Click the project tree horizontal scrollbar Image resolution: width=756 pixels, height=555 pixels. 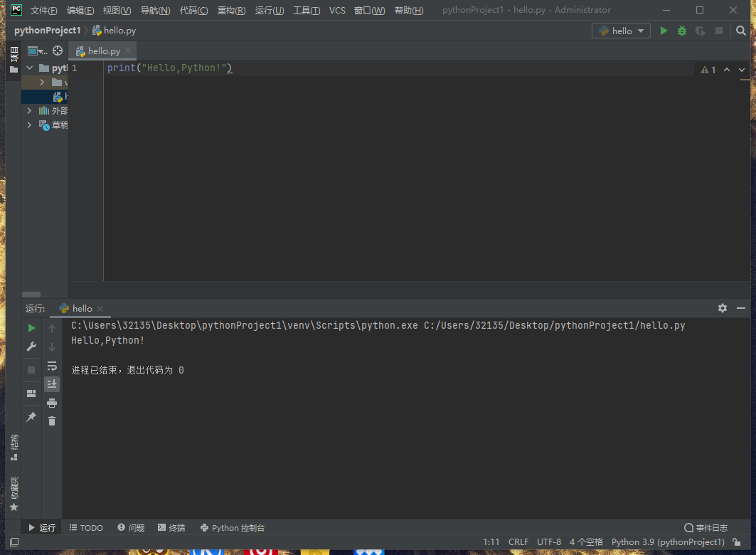coord(31,295)
